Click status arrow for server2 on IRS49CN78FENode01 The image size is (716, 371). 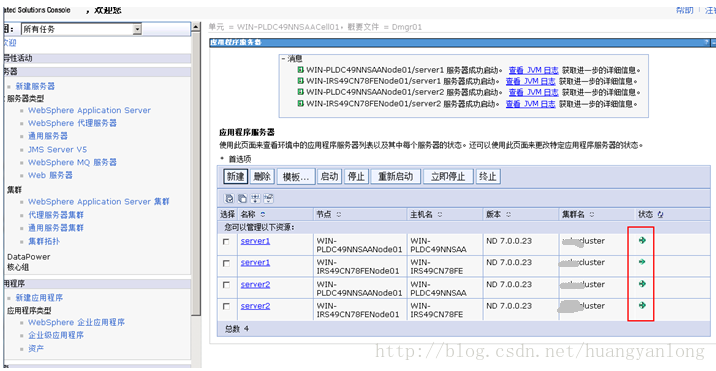click(x=642, y=305)
